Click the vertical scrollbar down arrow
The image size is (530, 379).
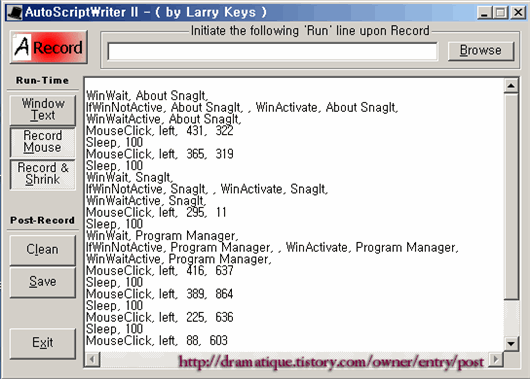coord(511,344)
